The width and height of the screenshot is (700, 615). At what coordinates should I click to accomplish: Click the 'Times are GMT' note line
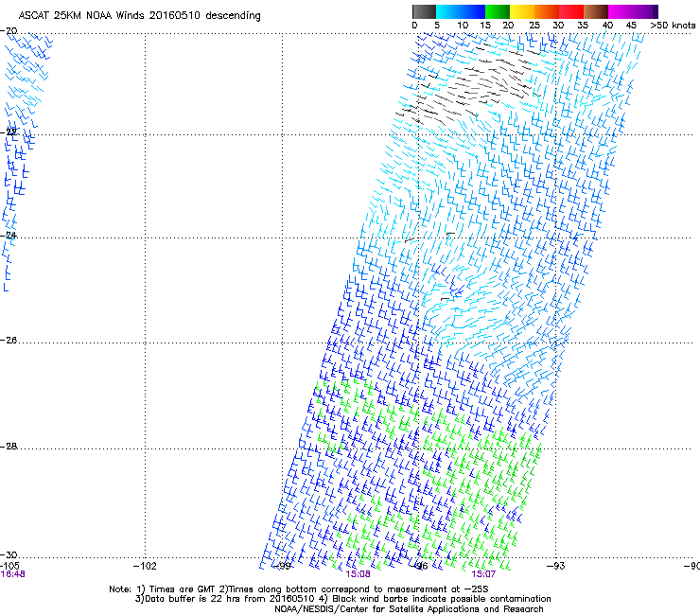(x=299, y=589)
